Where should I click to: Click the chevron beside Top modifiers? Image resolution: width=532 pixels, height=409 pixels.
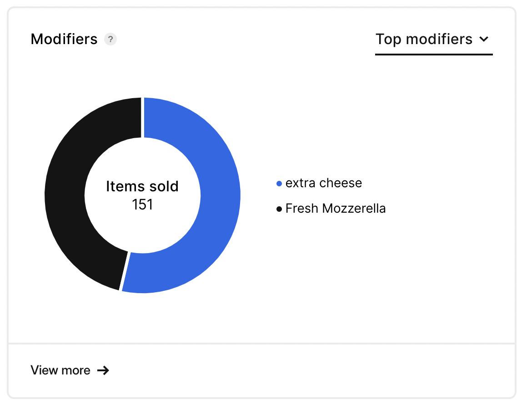pyautogui.click(x=484, y=40)
